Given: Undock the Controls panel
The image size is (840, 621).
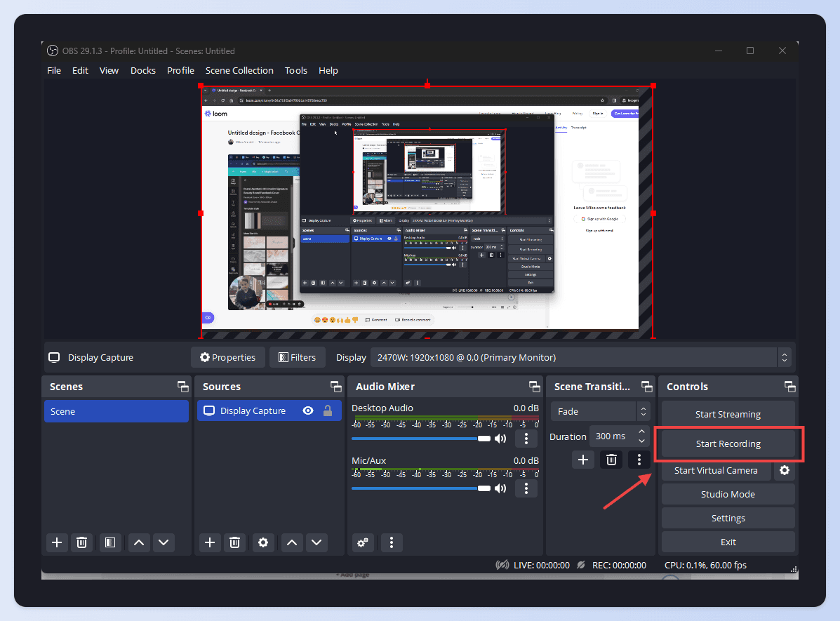Looking at the screenshot, I should click(x=789, y=387).
